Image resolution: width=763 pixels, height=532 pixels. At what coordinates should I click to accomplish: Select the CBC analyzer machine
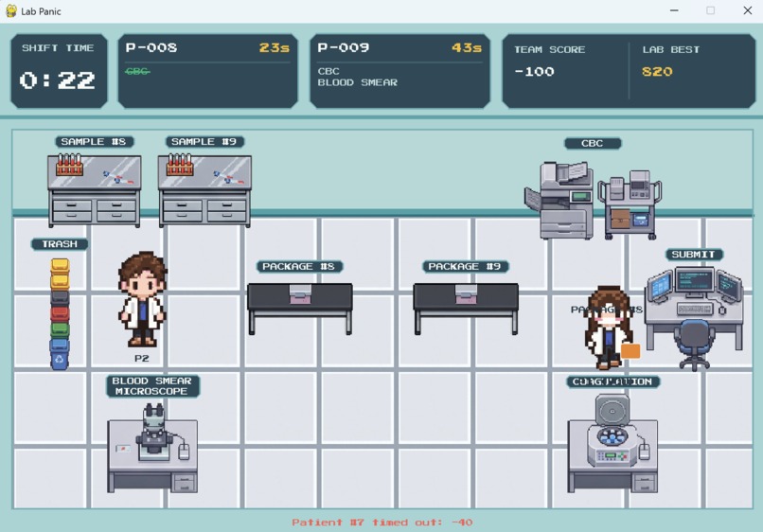(559, 201)
